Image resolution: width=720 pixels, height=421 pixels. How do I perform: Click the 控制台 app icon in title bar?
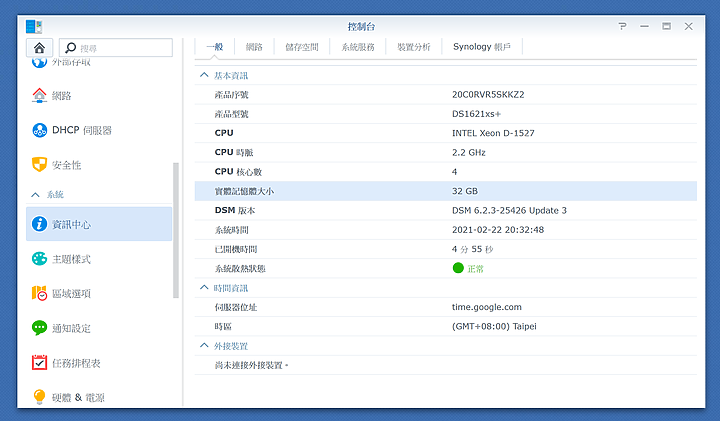tap(34, 27)
